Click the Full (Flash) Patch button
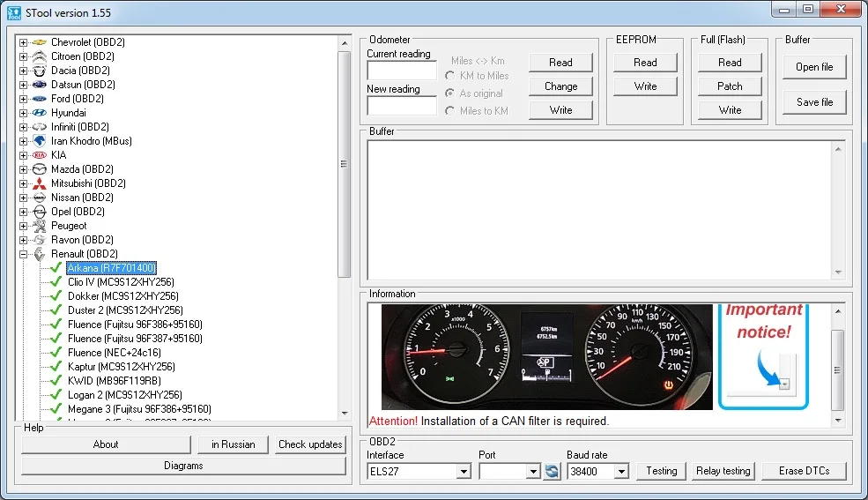868x500 pixels. pyautogui.click(x=730, y=86)
